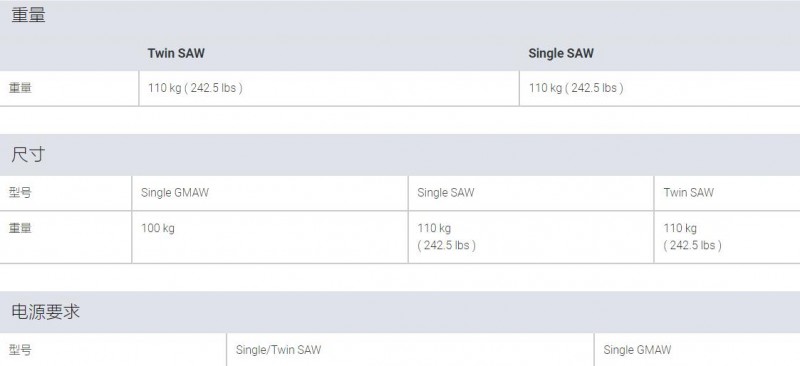The height and width of the screenshot is (366, 800).
Task: Select the Single GMAW cell in the 尺寸 table
Action: click(270, 193)
